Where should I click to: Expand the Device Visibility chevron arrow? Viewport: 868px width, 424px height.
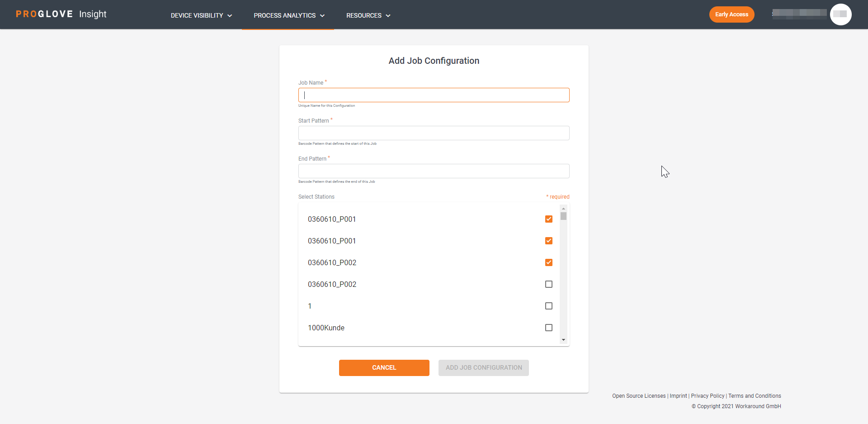point(230,16)
